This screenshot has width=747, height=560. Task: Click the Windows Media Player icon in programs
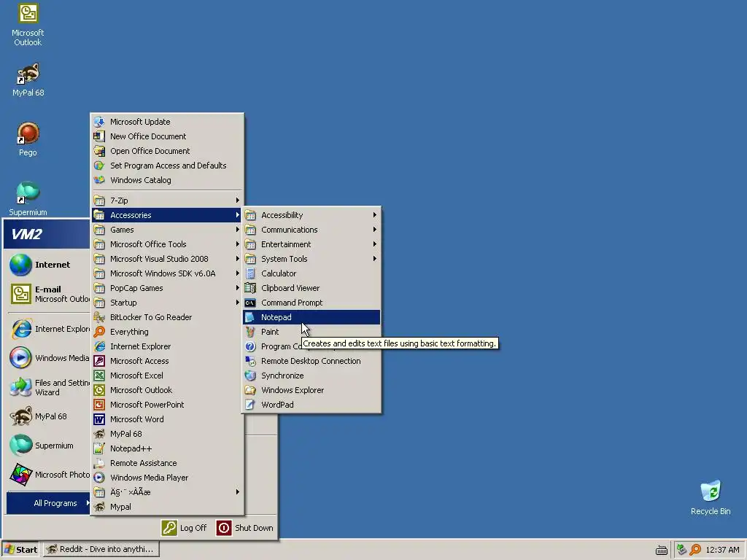99,478
